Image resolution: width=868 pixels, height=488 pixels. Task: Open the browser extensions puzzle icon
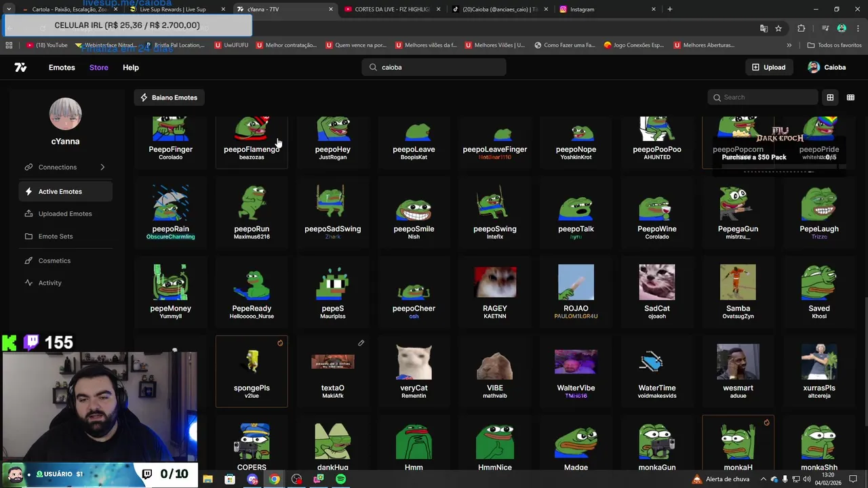802,28
